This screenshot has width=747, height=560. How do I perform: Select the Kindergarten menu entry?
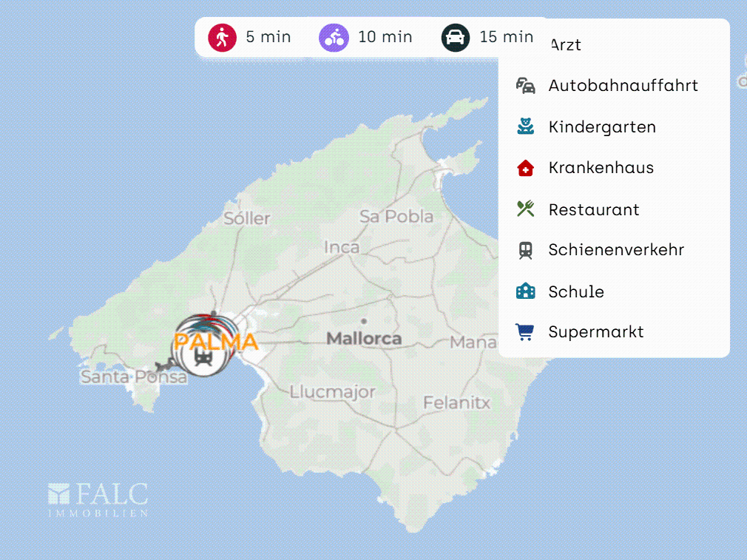pos(602,126)
